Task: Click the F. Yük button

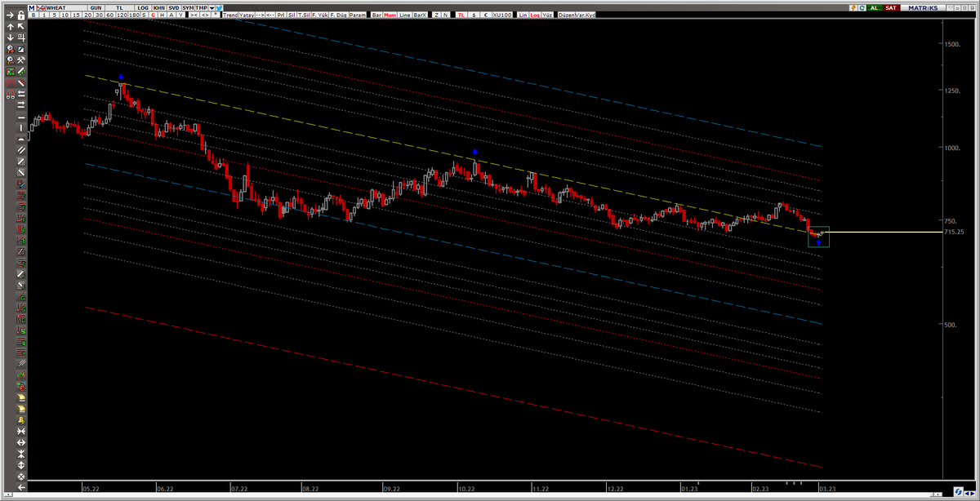Action: tap(320, 16)
